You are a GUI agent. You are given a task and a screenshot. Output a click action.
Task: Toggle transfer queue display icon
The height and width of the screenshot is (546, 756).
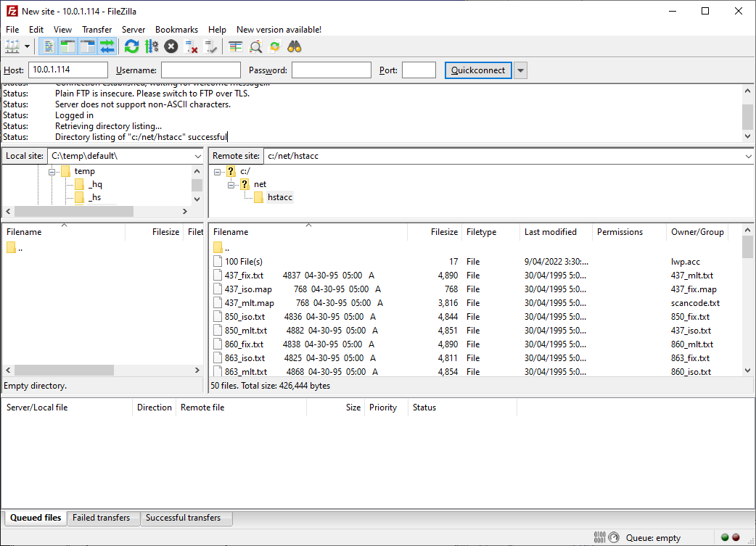coord(107,46)
